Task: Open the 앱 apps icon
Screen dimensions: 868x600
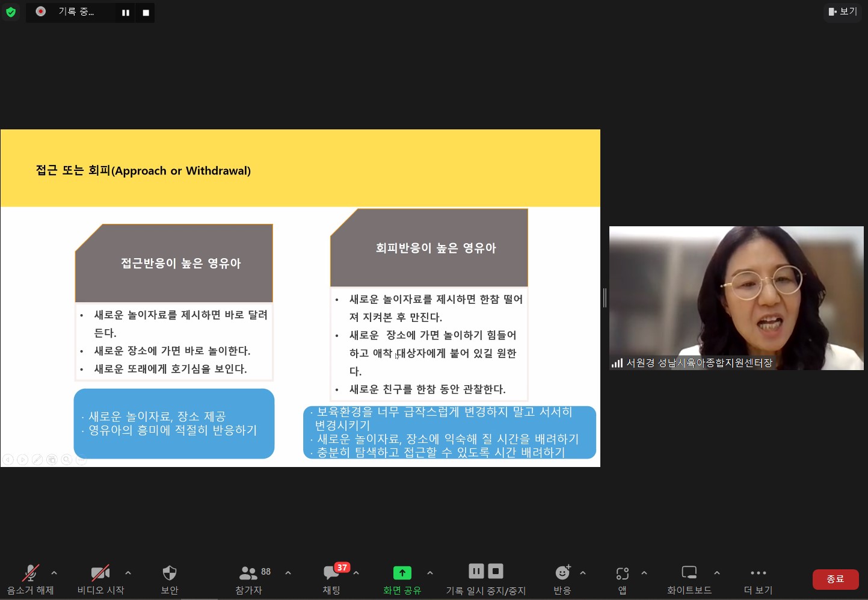Action: [x=623, y=580]
